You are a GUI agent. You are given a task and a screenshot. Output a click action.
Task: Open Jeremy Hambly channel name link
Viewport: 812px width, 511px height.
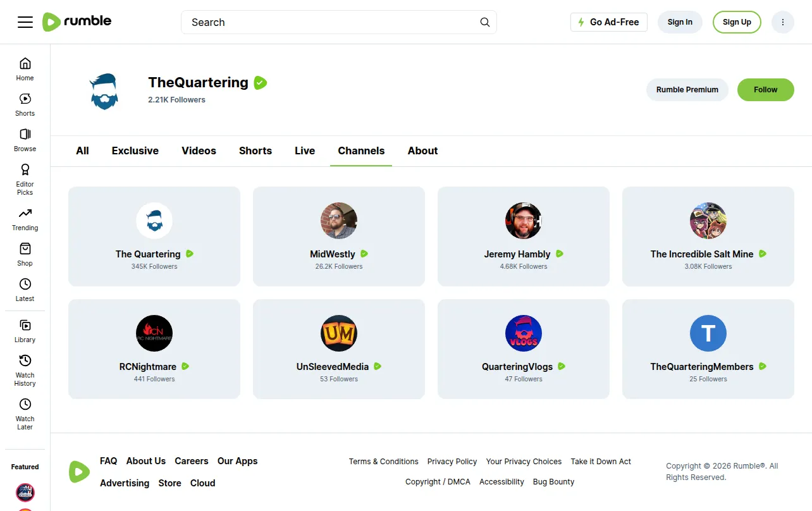point(517,254)
